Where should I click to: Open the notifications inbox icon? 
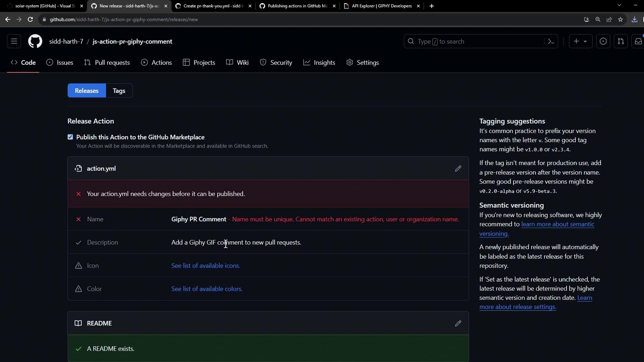(x=638, y=42)
